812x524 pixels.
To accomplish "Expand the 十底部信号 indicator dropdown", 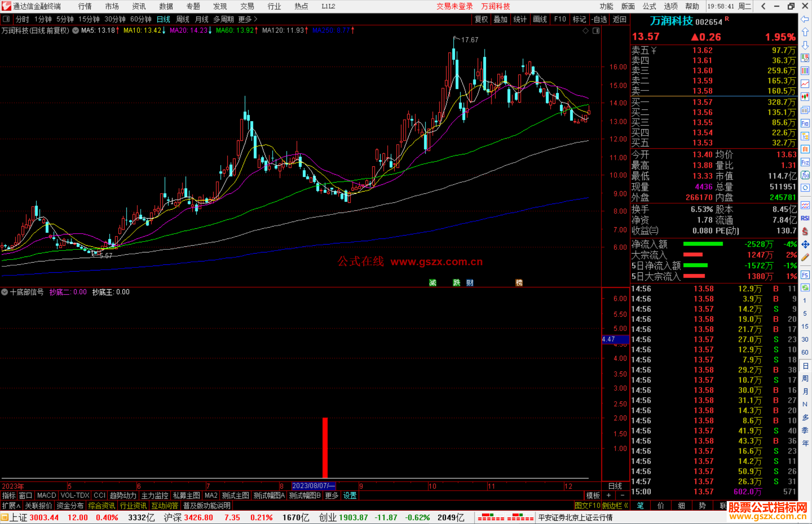I will 5,292.
